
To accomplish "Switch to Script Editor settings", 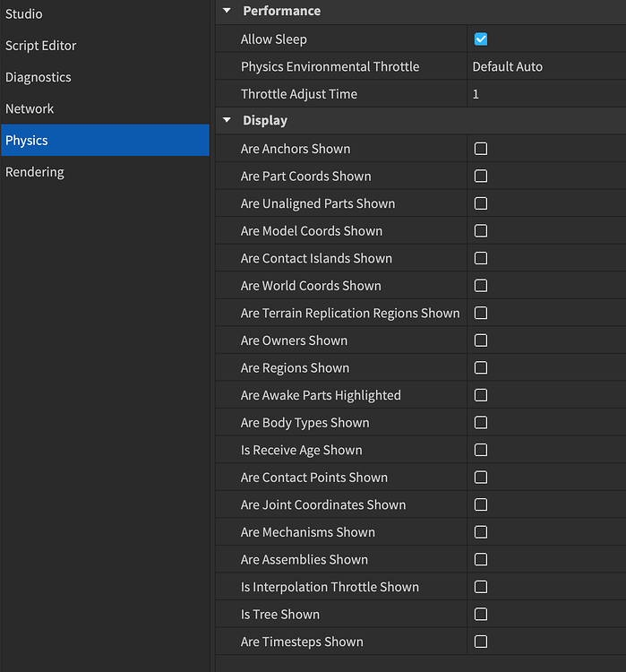I will pos(41,46).
